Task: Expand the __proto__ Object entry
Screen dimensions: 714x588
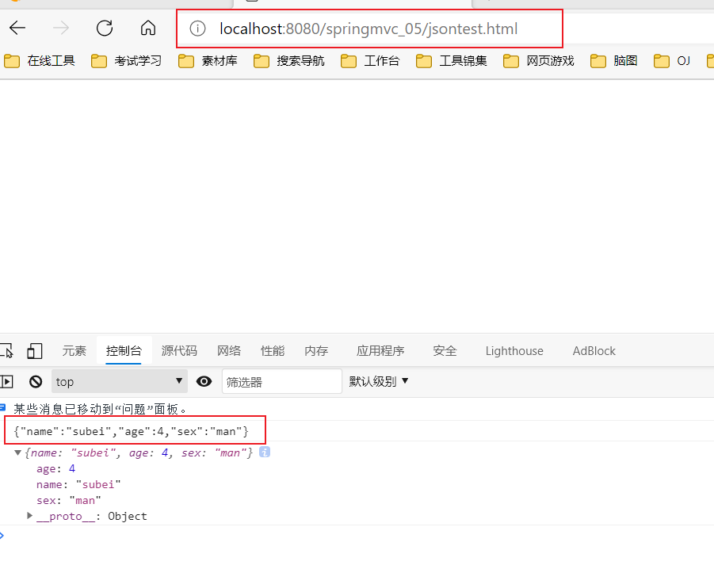Action: coord(30,516)
